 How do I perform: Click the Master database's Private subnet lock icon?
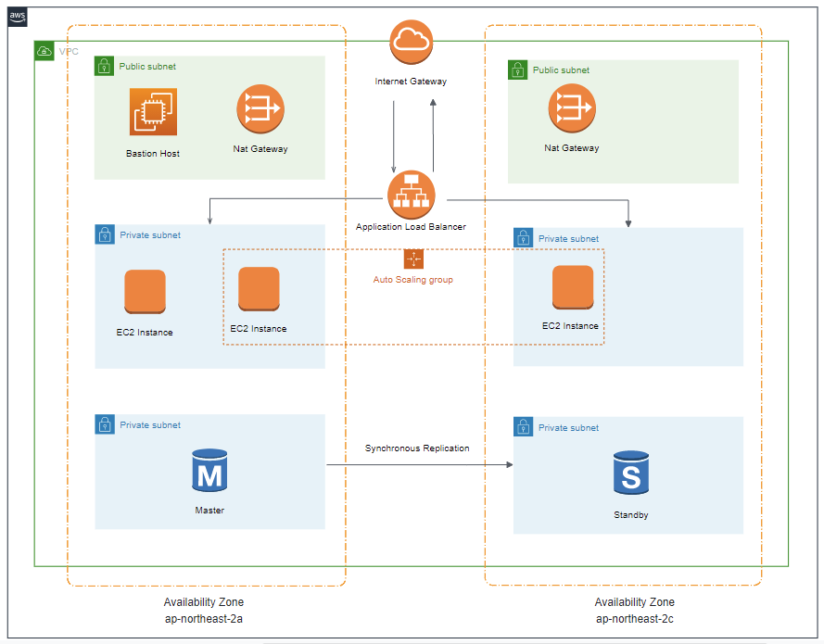tap(106, 424)
